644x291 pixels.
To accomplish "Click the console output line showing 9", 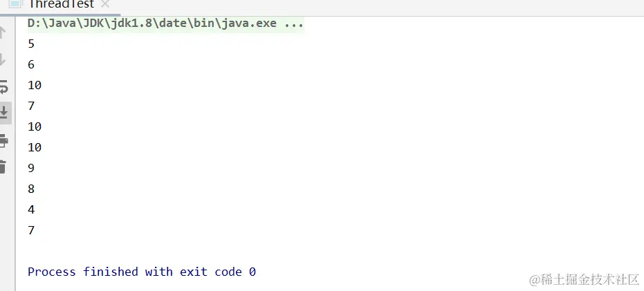I will click(31, 168).
